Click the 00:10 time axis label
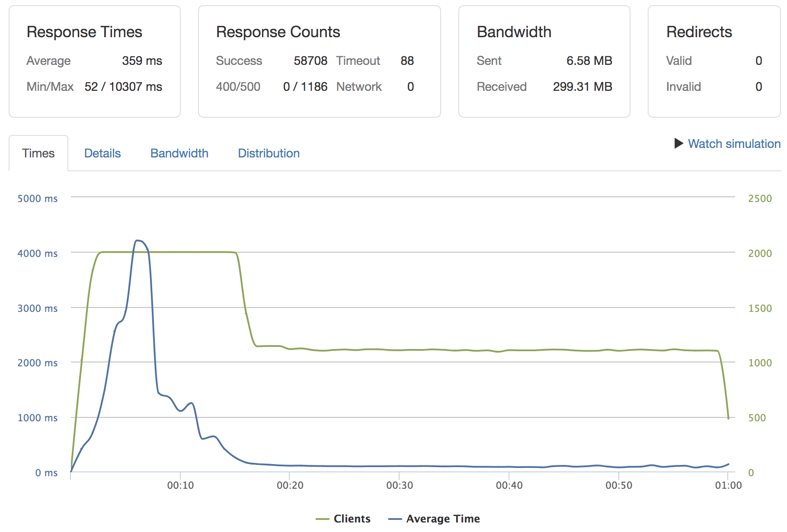787x532 pixels. (x=180, y=485)
